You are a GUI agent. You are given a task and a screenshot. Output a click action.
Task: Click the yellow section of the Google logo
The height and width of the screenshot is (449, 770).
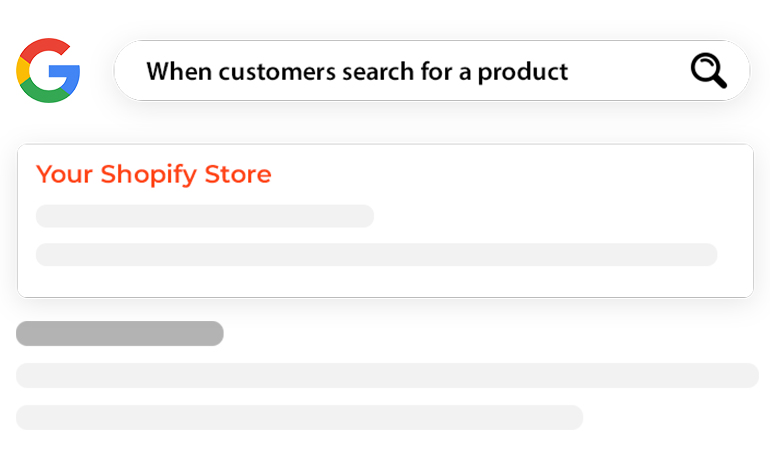[23, 70]
